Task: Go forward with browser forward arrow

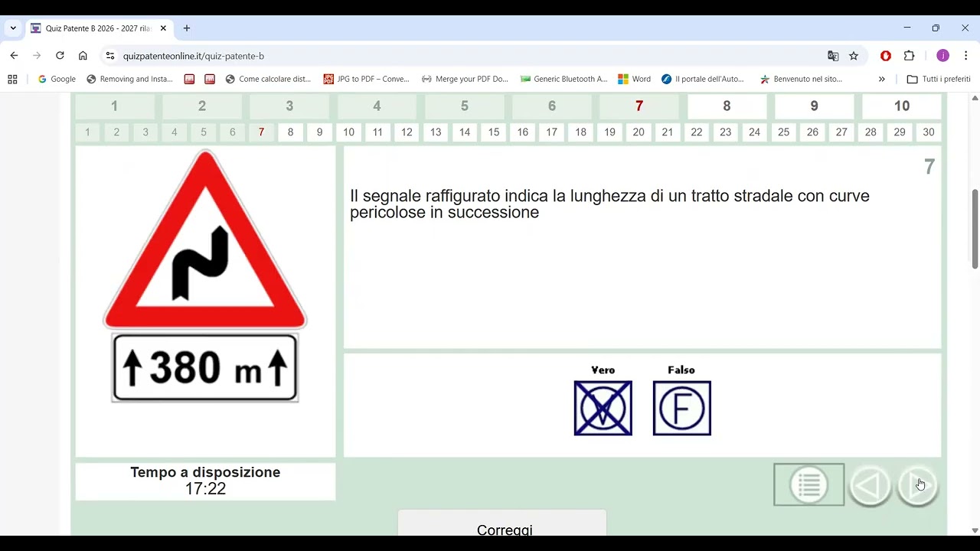Action: pos(37,56)
